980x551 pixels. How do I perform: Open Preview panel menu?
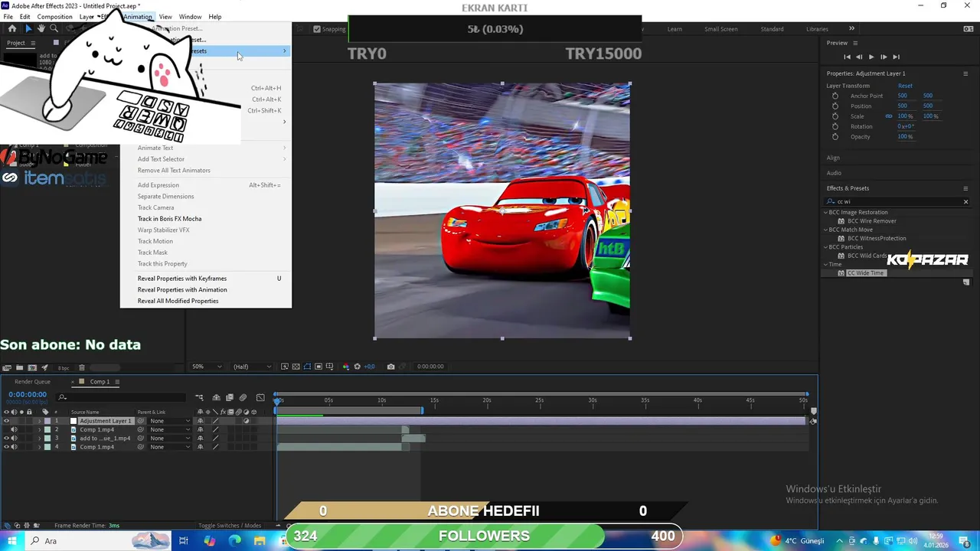(855, 43)
